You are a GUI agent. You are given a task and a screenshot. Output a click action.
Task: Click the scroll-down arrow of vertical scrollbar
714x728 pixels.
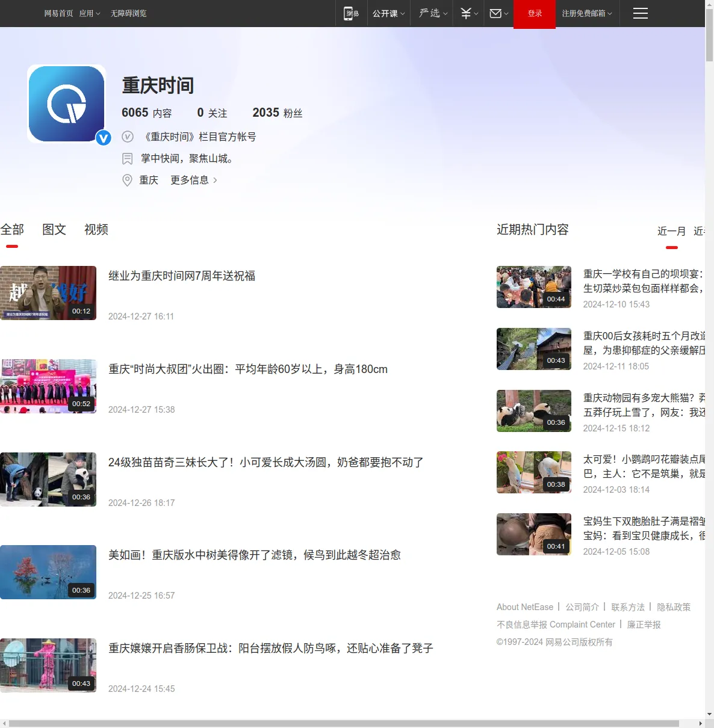[x=709, y=714]
